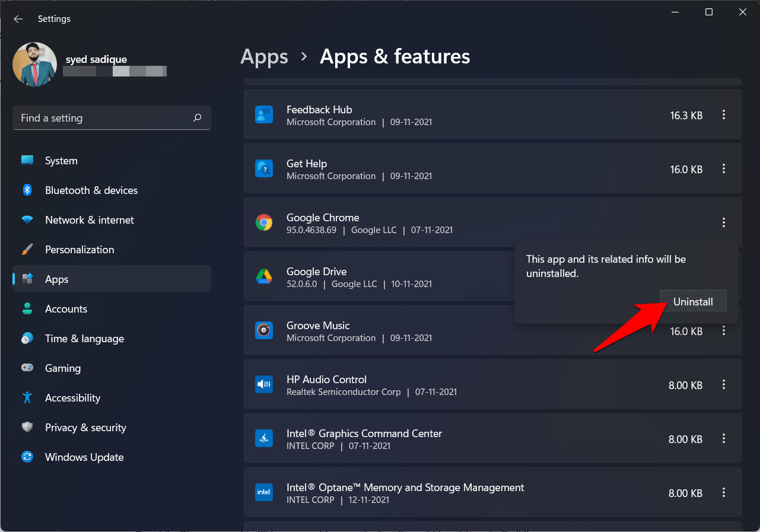Viewport: 760px width, 532px height.
Task: Click the Intel Optane Memory app icon
Action: click(264, 493)
